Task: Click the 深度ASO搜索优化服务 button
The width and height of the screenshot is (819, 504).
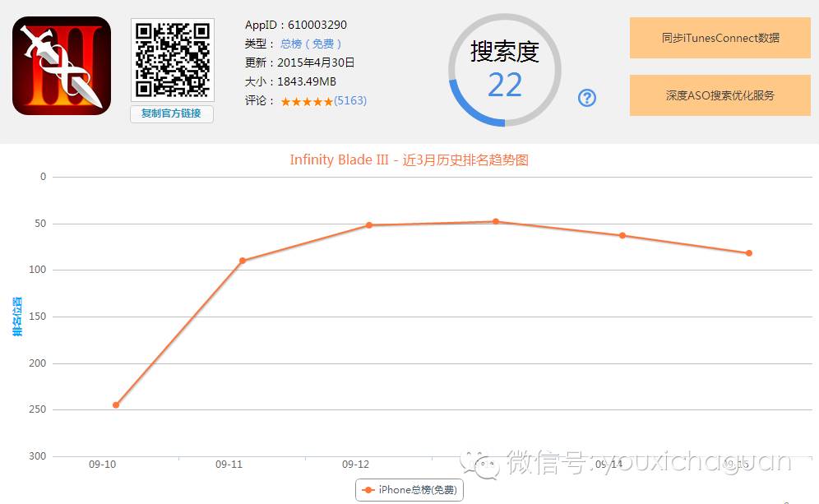Action: tap(720, 95)
